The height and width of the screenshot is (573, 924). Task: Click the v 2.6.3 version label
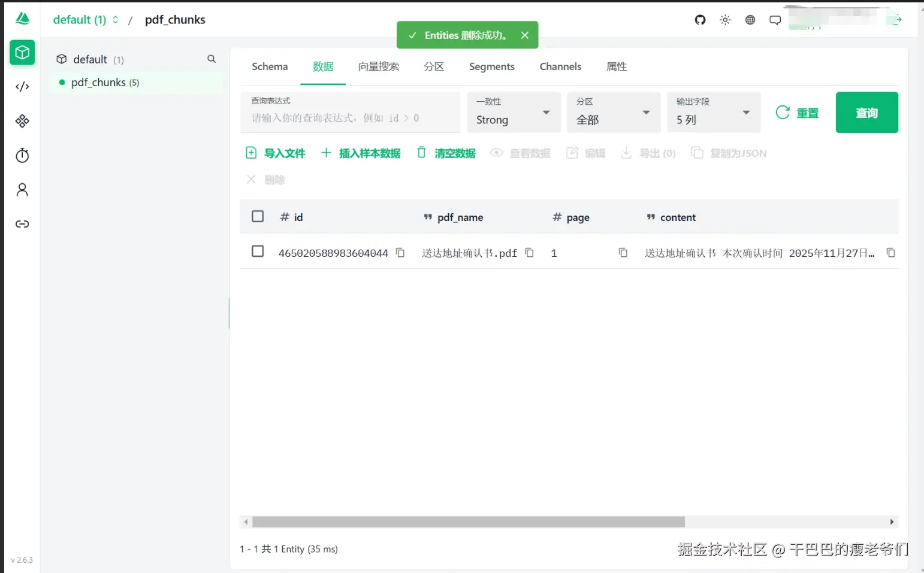[22, 560]
